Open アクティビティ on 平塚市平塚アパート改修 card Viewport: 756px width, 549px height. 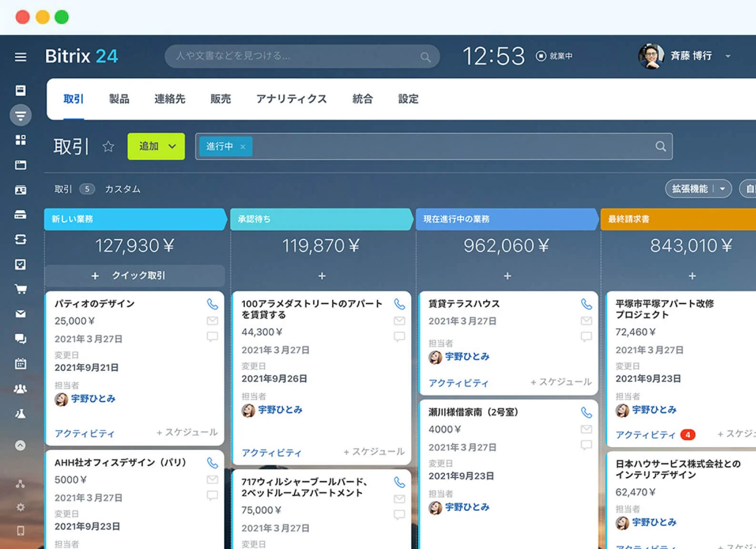pos(645,435)
